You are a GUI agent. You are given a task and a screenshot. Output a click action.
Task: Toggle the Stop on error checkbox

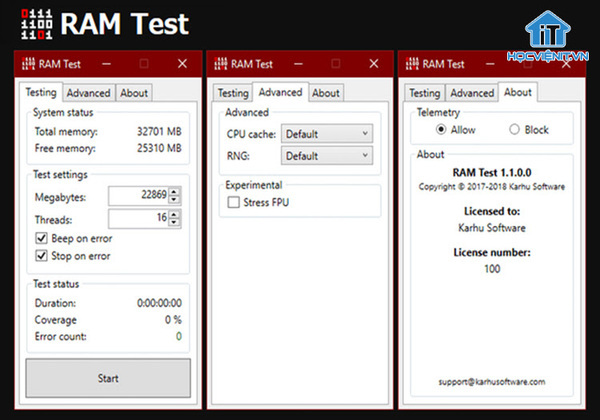(41, 256)
